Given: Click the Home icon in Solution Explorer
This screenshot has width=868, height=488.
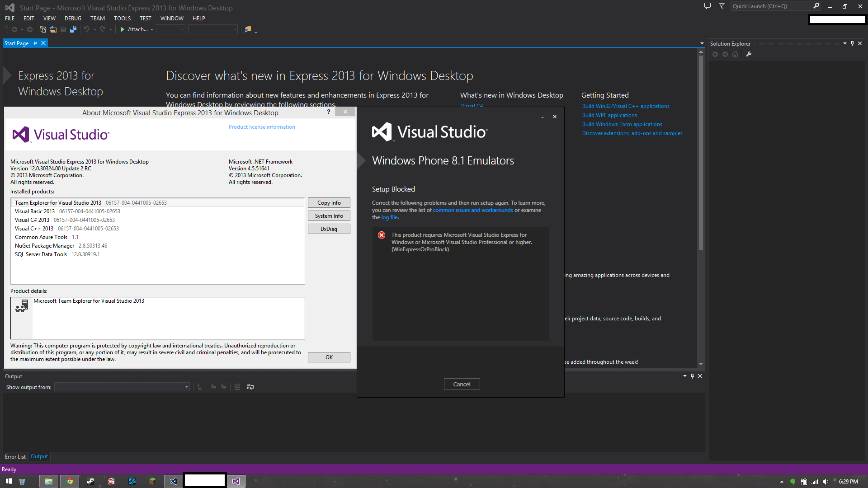Looking at the screenshot, I should point(735,54).
